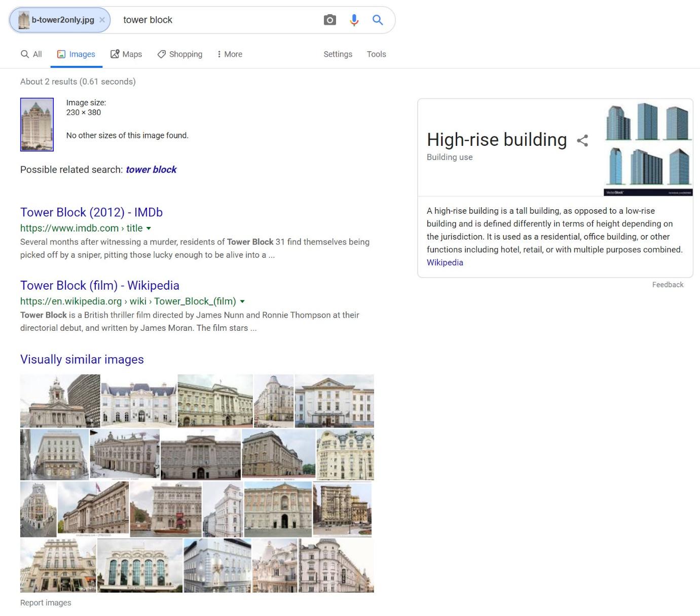Expand the IMDb result URL dropdown arrow
The height and width of the screenshot is (616, 700).
tap(149, 228)
